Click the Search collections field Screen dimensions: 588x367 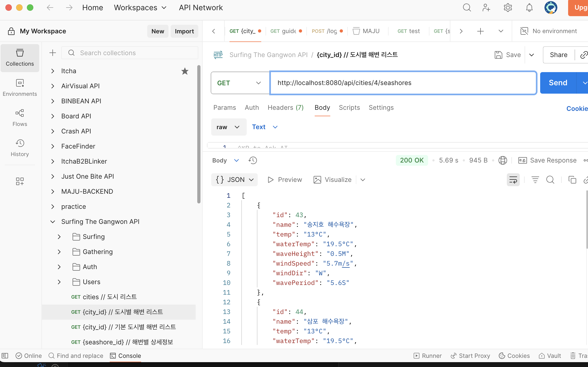(134, 53)
